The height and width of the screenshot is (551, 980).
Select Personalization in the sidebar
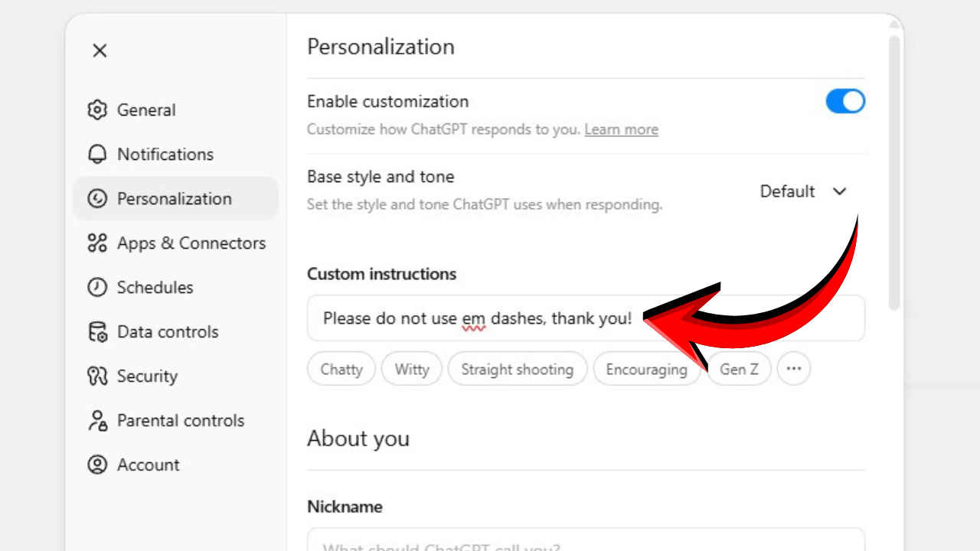tap(174, 198)
